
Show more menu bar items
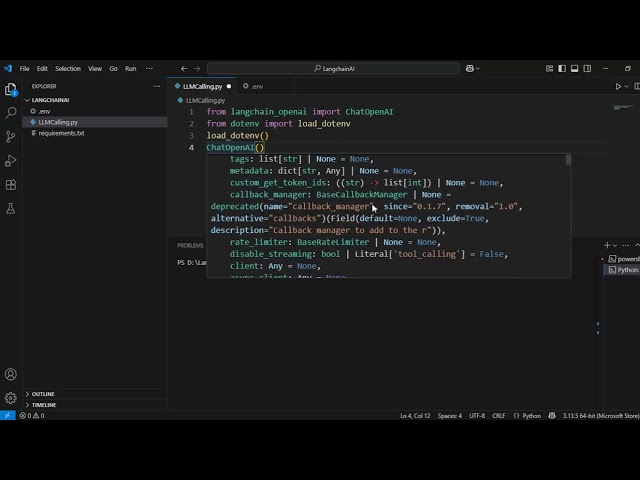(149, 69)
